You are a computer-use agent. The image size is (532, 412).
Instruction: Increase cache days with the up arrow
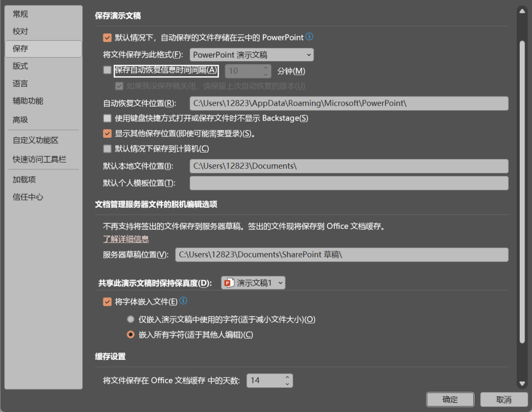[287, 378]
